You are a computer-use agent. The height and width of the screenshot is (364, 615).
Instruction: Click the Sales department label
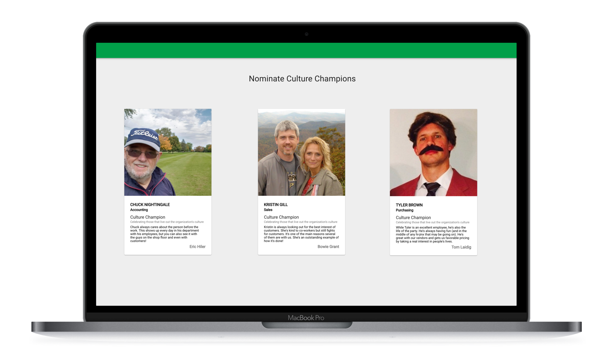click(268, 210)
